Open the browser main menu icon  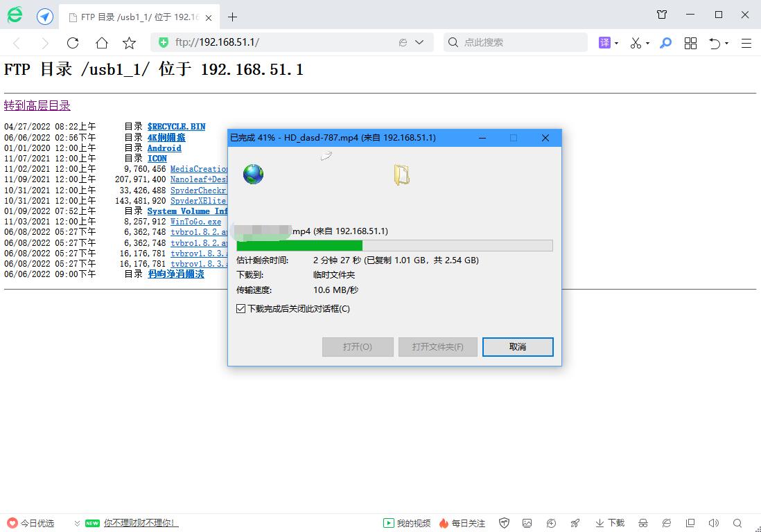[746, 43]
